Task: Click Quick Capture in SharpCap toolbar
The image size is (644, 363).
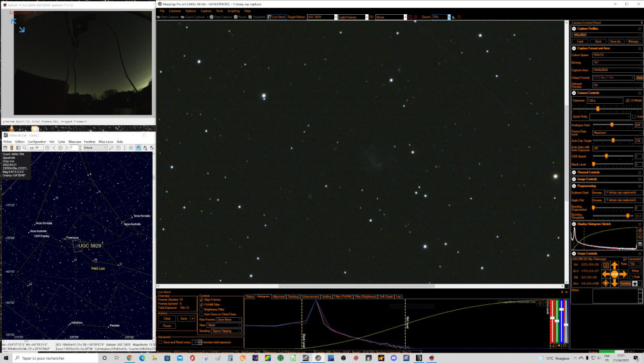Action: (193, 17)
